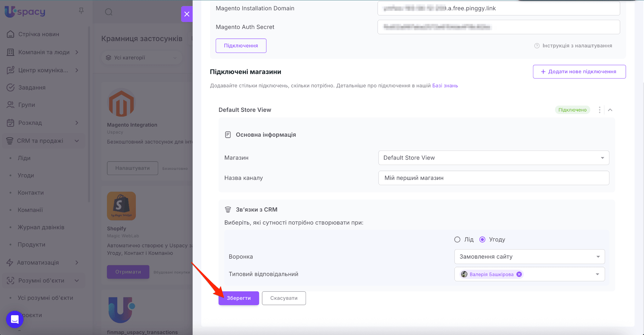The height and width of the screenshot is (335, 644).
Task: Select the Лід radio button
Action: 457,239
